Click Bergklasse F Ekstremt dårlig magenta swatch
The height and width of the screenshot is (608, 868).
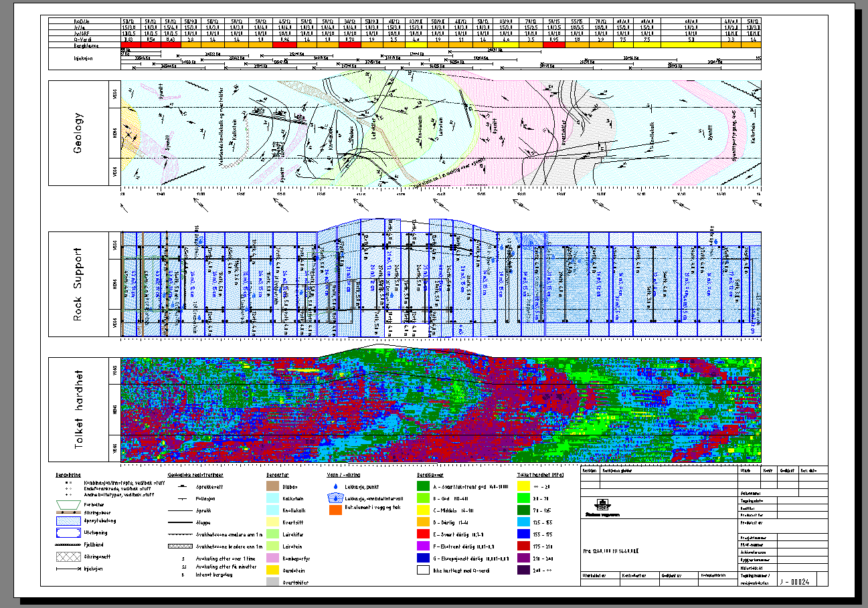tap(423, 546)
